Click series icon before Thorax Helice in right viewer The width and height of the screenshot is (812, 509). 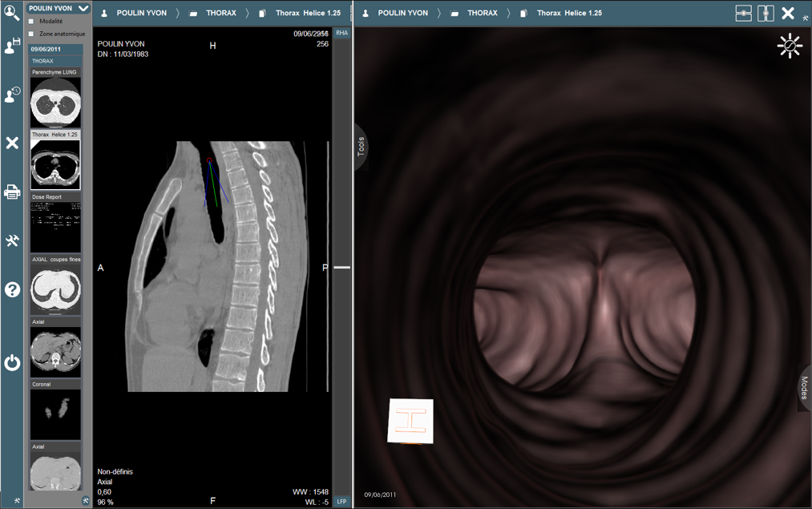tap(523, 13)
